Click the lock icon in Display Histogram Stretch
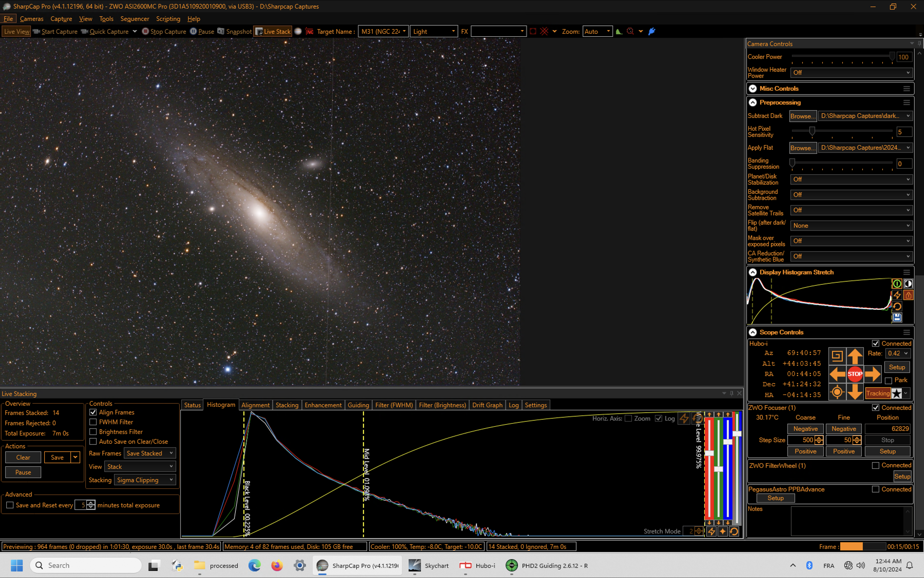924x578 pixels. pyautogui.click(x=908, y=295)
